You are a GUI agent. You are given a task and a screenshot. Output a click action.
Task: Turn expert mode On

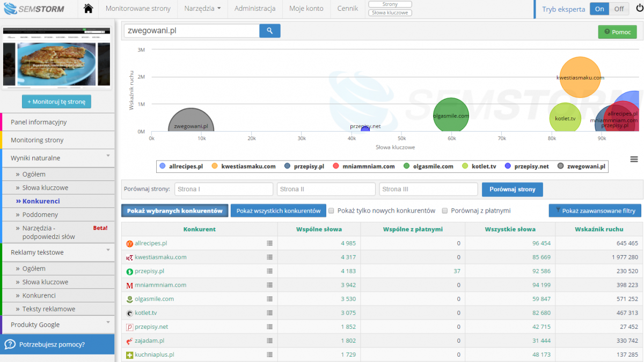coord(599,9)
